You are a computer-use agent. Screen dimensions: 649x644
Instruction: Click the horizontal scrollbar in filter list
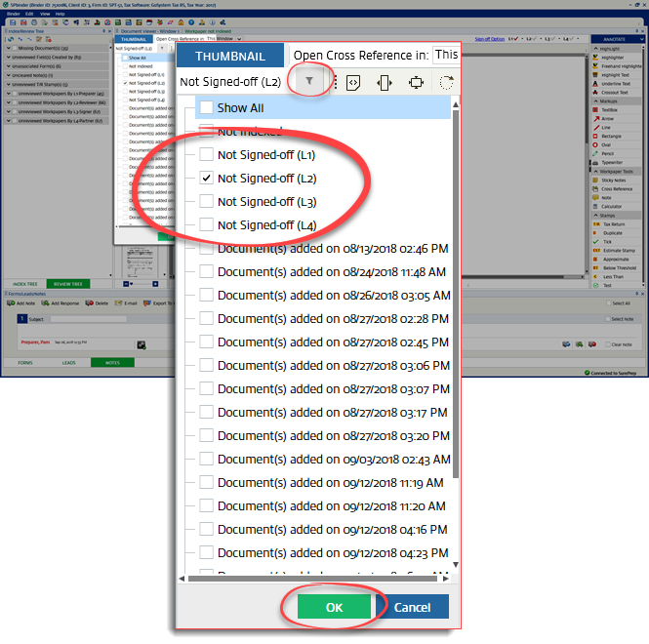pyautogui.click(x=313, y=579)
